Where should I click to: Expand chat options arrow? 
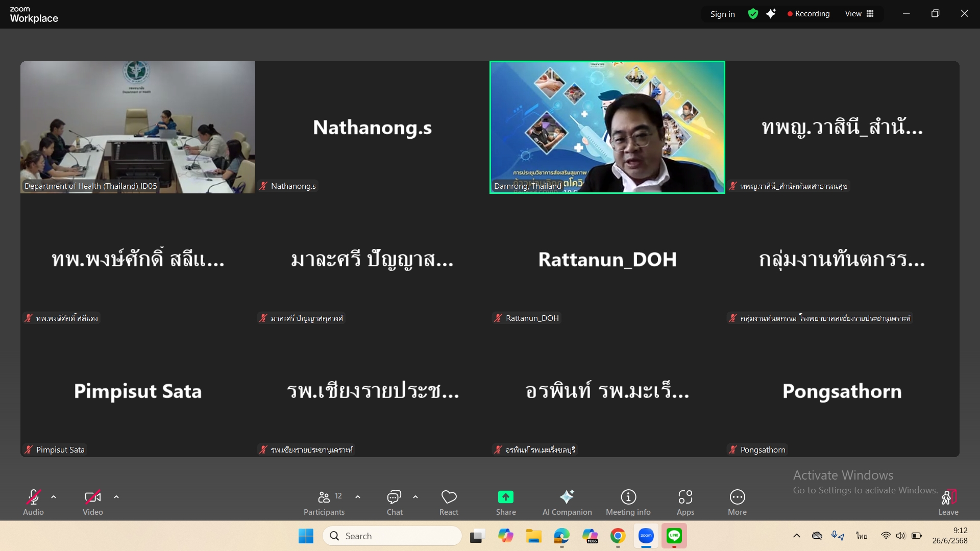[x=415, y=496]
